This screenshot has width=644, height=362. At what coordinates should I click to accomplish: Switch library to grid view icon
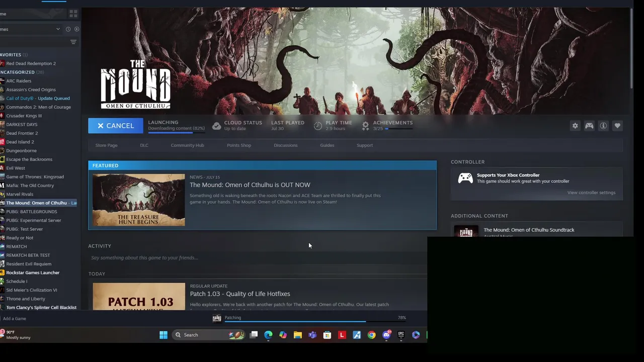point(73,14)
